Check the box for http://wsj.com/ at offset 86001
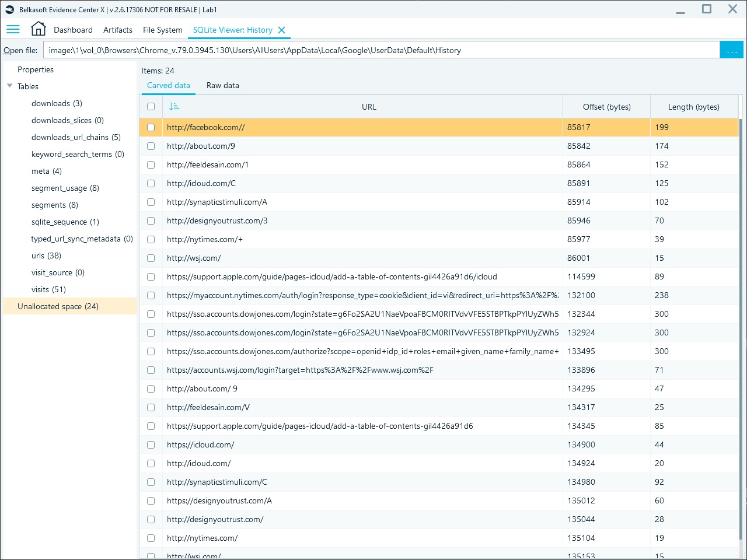The image size is (747, 560). [x=151, y=258]
